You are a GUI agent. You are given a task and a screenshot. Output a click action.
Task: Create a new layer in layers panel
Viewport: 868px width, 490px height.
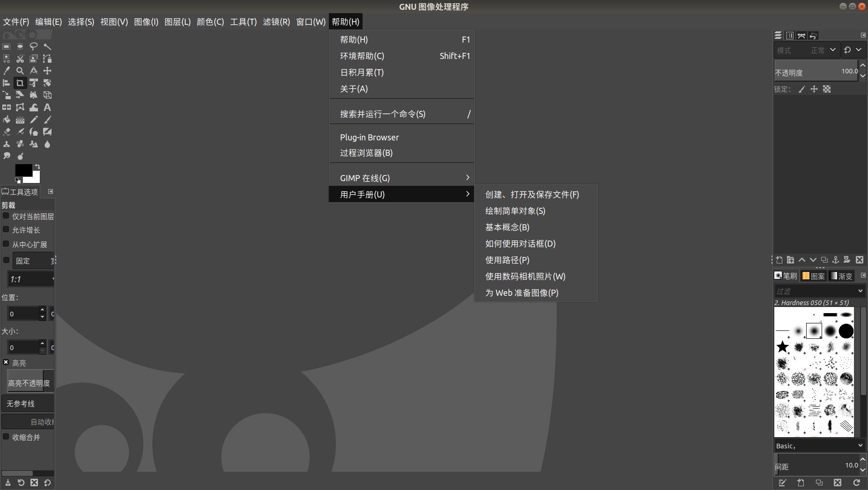[x=779, y=260]
